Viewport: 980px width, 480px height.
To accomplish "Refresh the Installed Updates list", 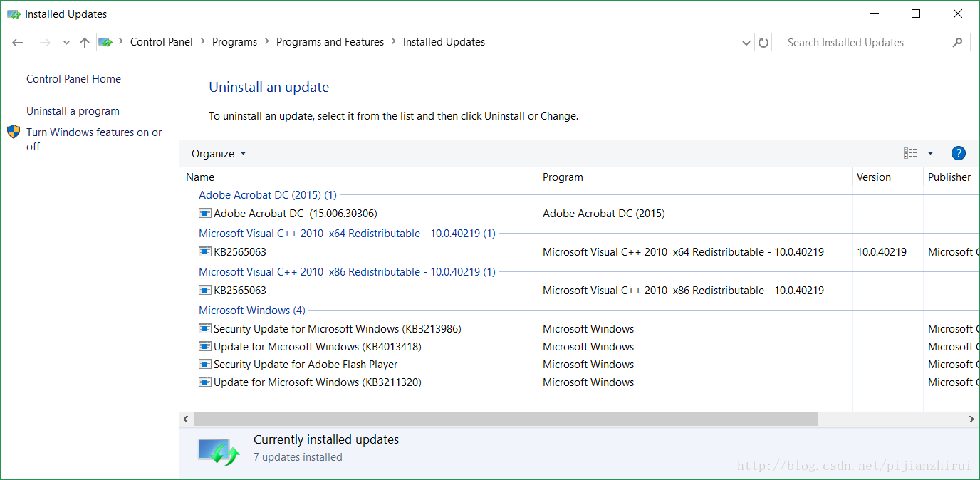I will pos(763,43).
